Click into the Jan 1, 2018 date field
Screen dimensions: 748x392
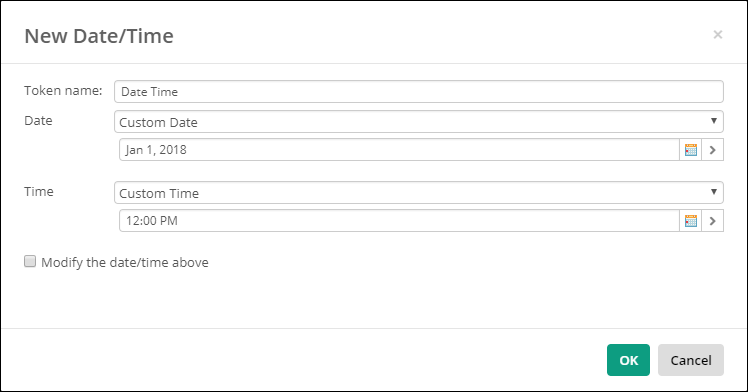(x=399, y=150)
